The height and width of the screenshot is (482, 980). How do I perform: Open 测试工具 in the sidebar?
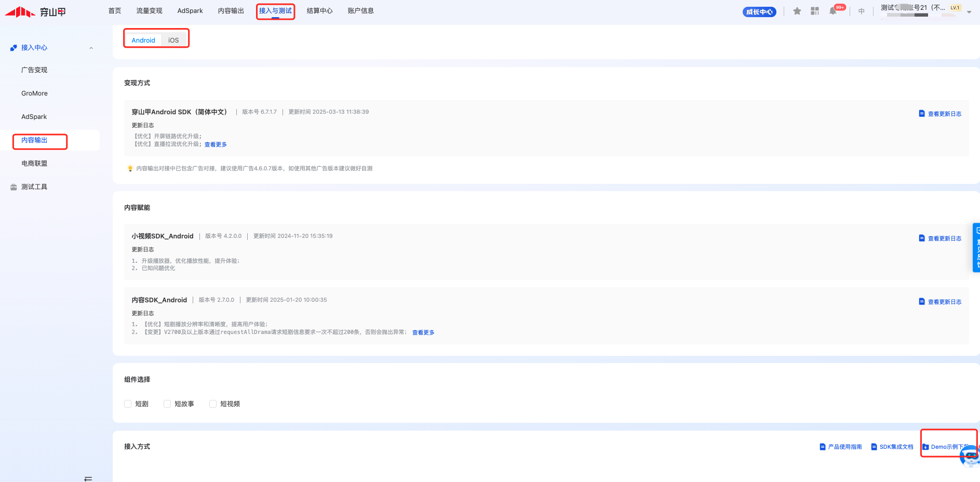[x=34, y=187]
